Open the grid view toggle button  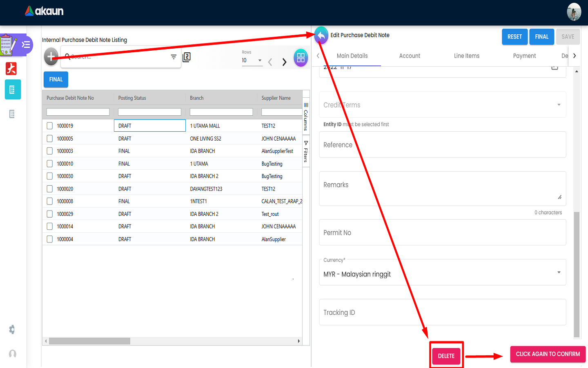click(301, 58)
